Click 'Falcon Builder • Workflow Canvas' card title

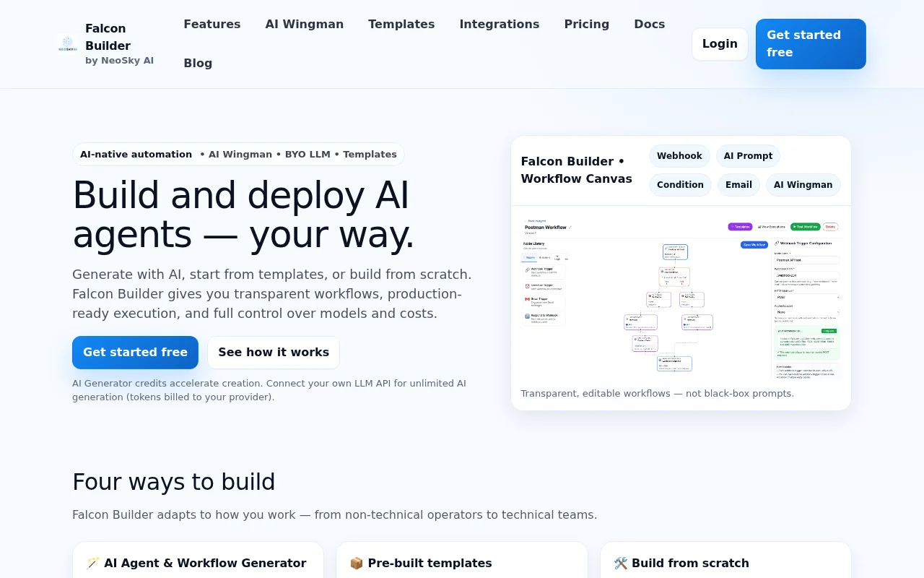point(577,171)
